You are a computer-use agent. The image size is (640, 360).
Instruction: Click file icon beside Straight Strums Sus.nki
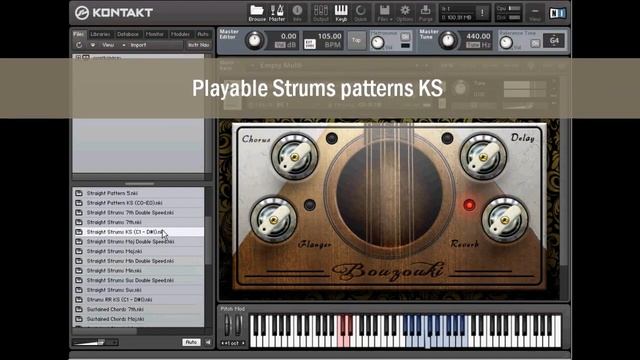click(x=79, y=290)
